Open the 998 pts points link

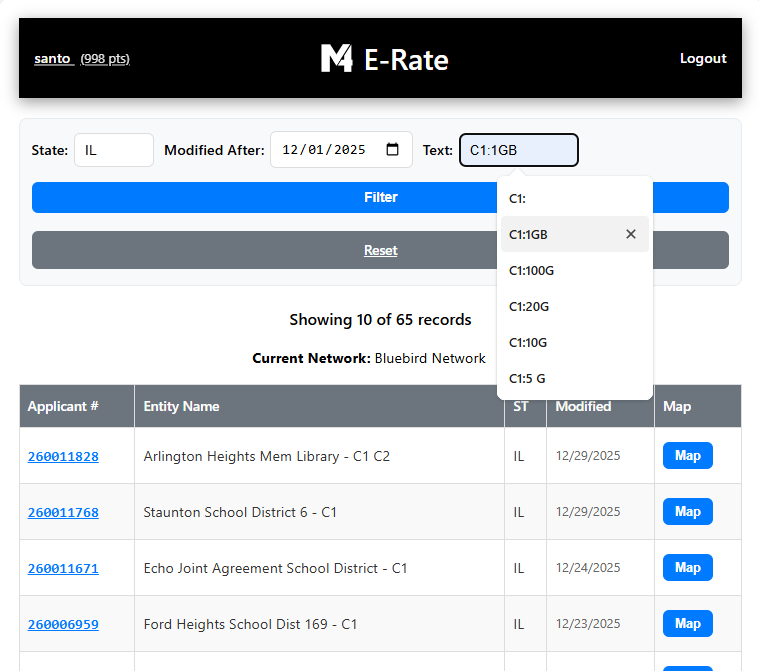coord(105,59)
